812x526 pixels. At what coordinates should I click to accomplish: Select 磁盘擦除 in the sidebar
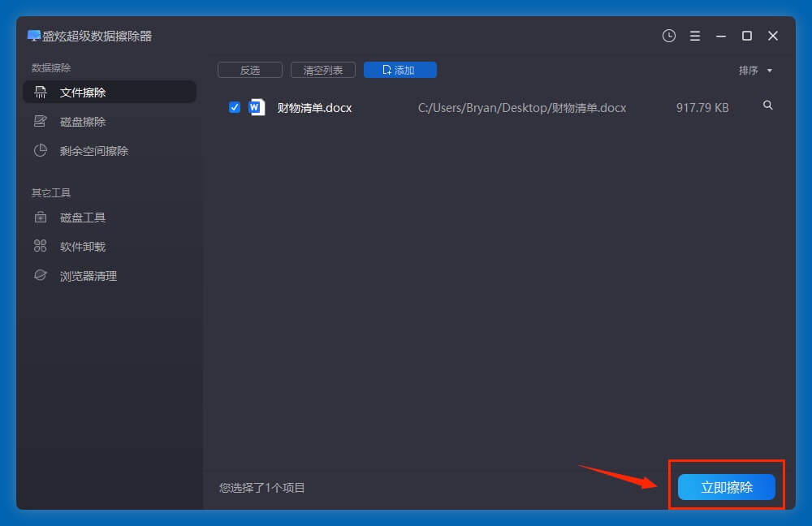click(x=83, y=122)
